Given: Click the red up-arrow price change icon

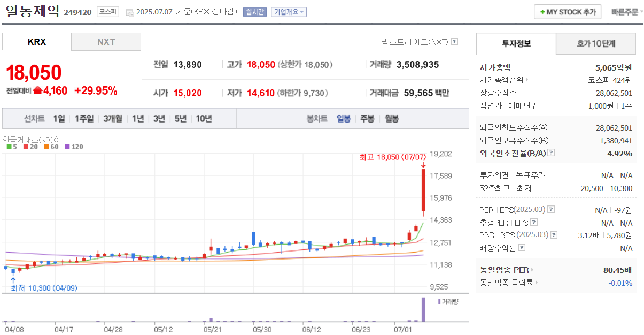Looking at the screenshot, I should (x=37, y=90).
